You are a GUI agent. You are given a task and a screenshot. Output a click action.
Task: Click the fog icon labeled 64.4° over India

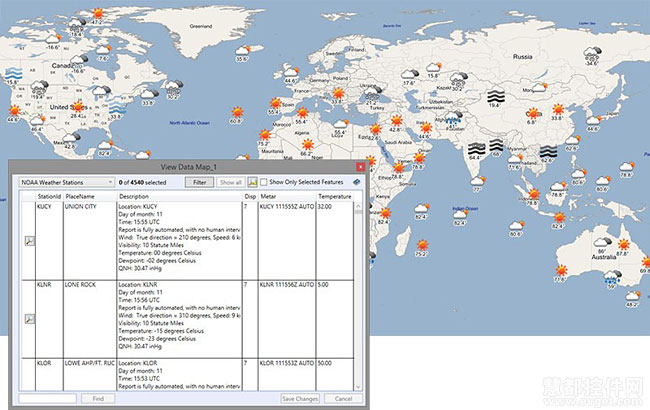click(x=476, y=149)
